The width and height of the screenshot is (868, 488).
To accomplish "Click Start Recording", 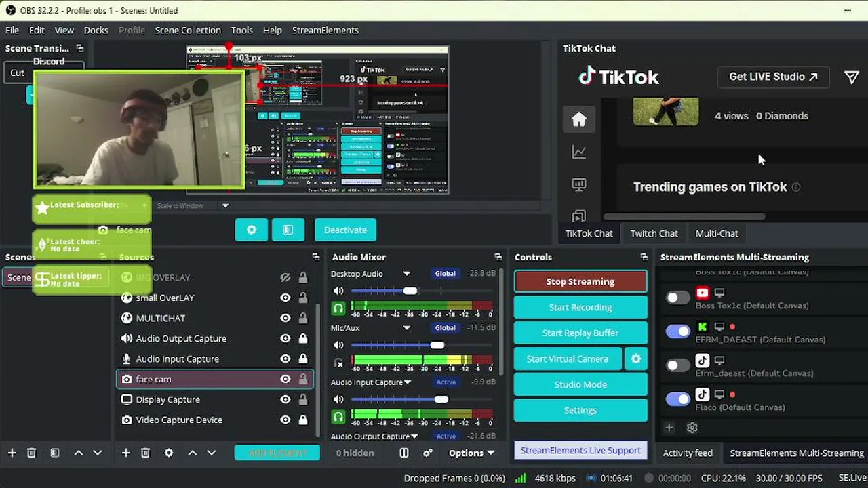I will (580, 307).
